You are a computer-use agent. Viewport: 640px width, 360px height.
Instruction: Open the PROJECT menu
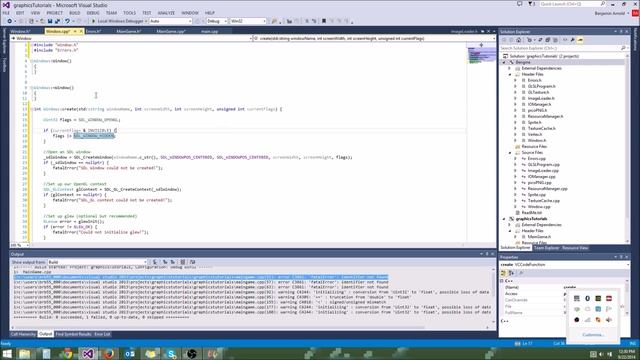pyautogui.click(x=54, y=13)
